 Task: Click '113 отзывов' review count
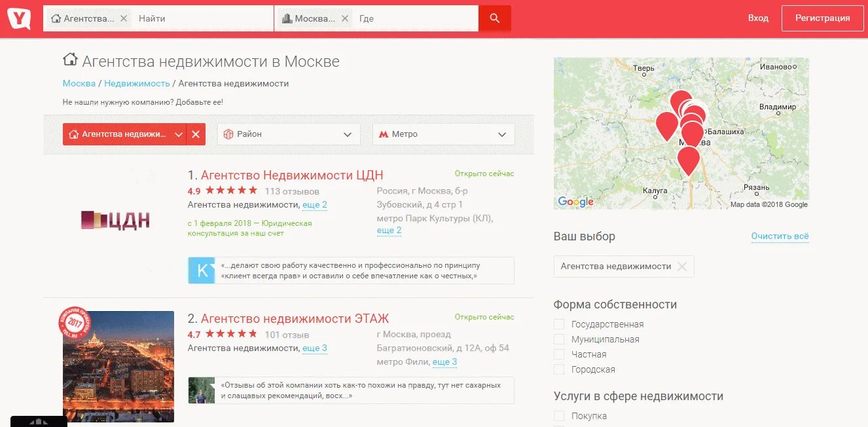tap(292, 192)
